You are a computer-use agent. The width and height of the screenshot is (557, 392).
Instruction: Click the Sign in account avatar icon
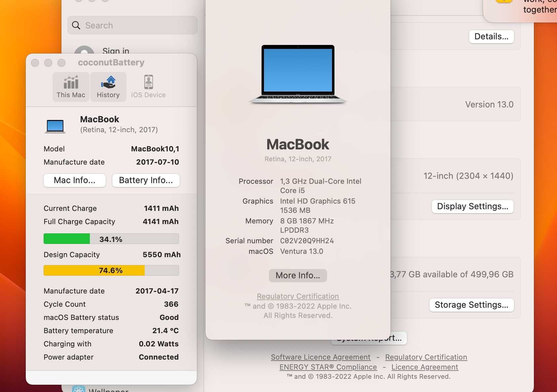click(84, 50)
